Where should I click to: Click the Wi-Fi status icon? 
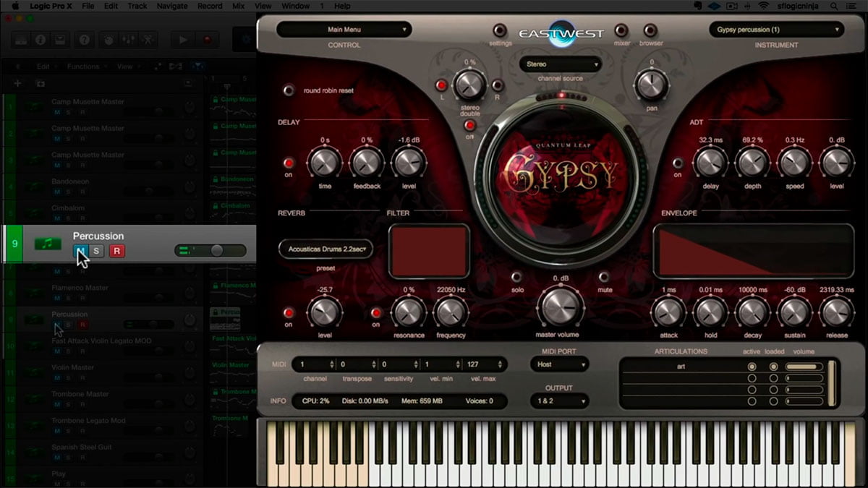coord(764,6)
